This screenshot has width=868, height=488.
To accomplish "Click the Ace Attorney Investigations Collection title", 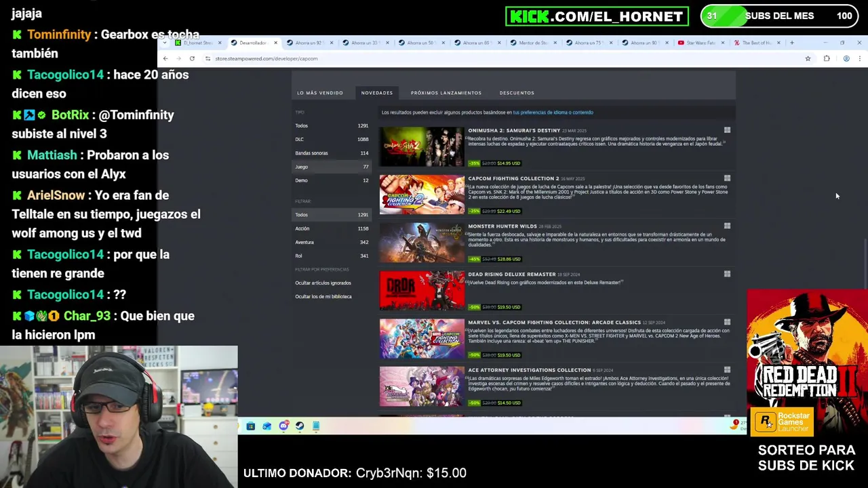I will 530,371.
